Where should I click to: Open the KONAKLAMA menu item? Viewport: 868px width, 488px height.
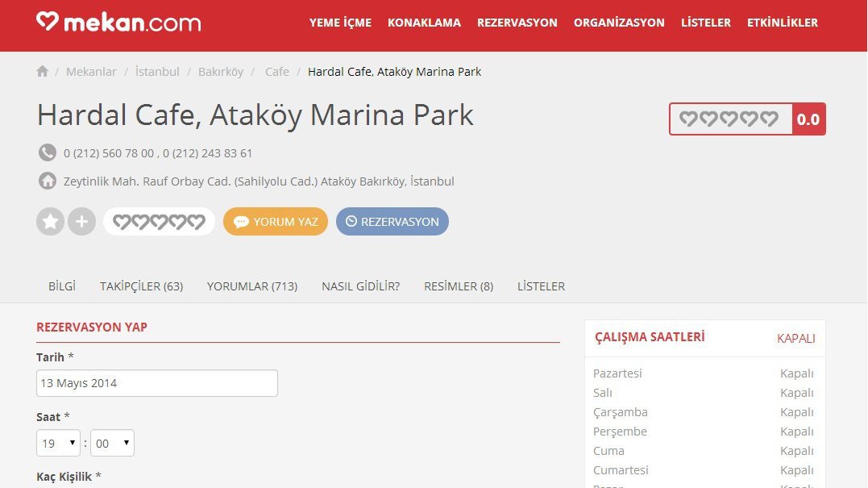tap(424, 23)
